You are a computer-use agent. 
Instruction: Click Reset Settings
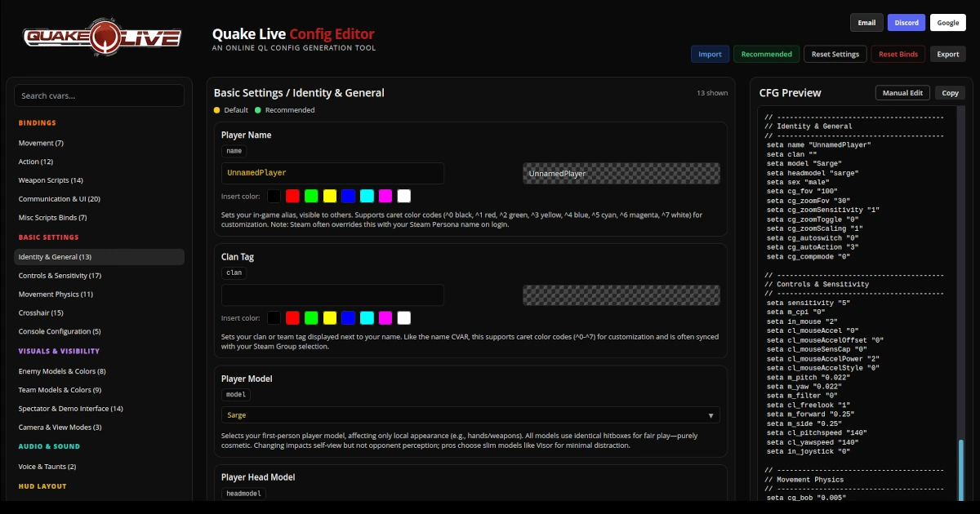point(835,54)
